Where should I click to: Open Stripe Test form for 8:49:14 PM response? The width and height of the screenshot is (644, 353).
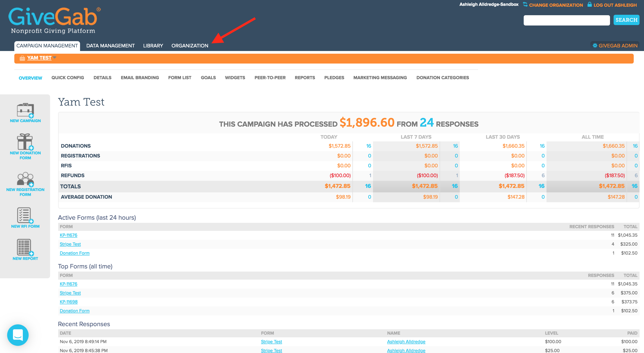[x=271, y=342]
